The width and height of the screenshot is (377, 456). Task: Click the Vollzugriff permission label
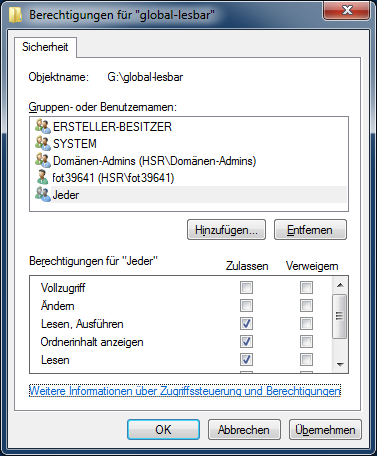tap(63, 288)
